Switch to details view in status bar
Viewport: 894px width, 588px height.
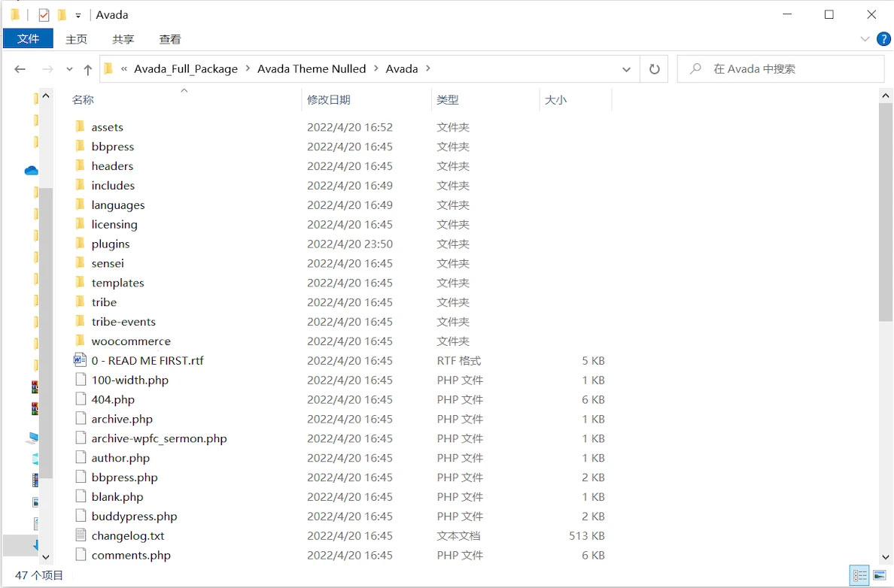[x=859, y=575]
